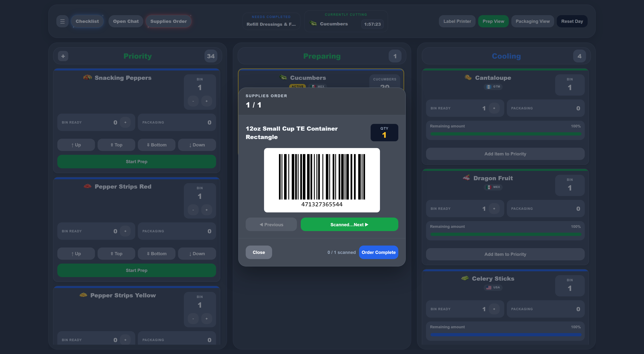Switch to Prep View
The image size is (644, 354).
point(493,21)
